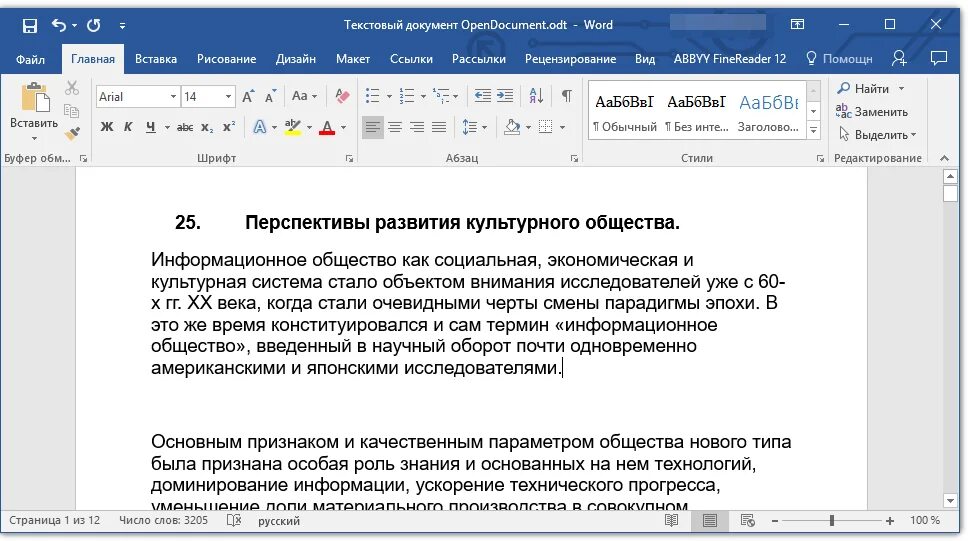The width and height of the screenshot is (968, 541).
Task: Decrease the paragraph indent
Action: click(x=483, y=96)
